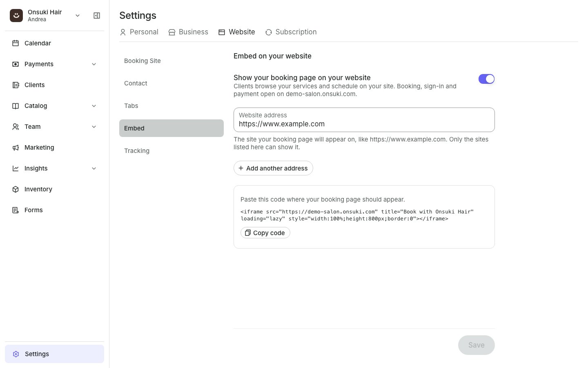Click the Settings page title

[x=138, y=16]
